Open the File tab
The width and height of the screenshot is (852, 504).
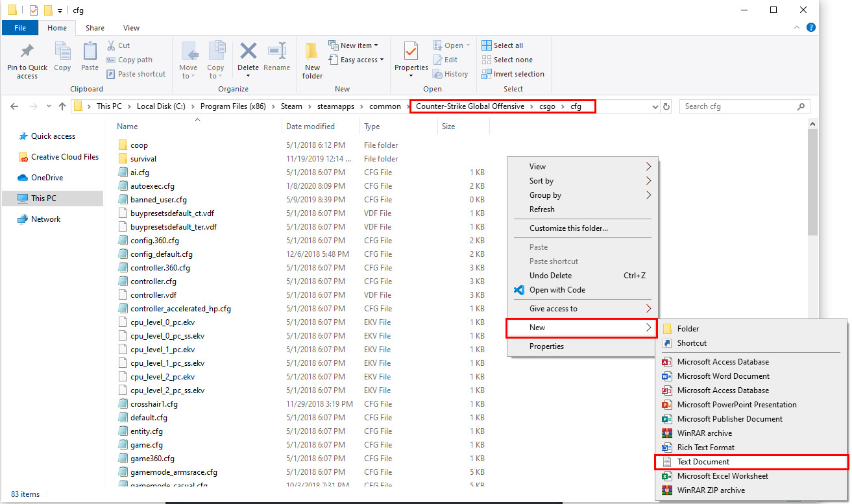(x=20, y=28)
